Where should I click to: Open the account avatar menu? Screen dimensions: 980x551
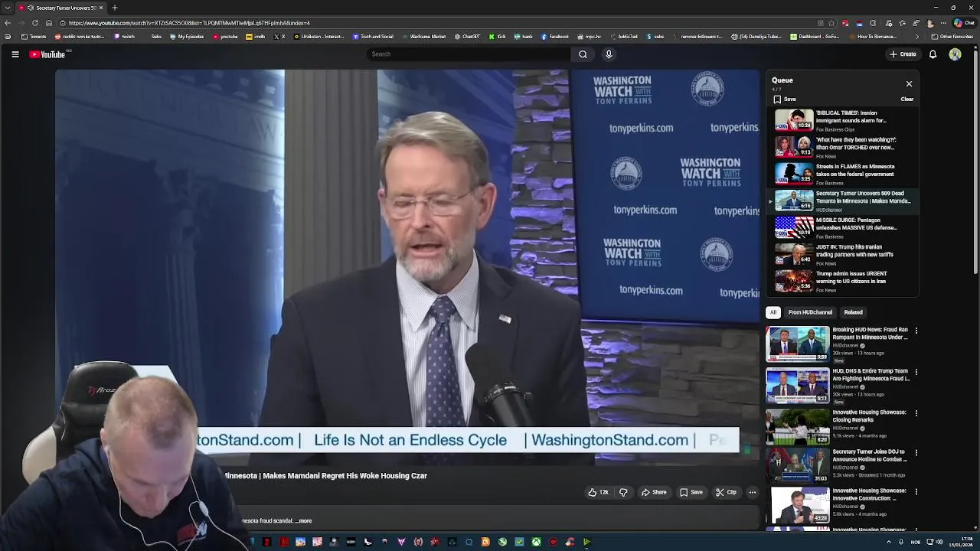(955, 54)
